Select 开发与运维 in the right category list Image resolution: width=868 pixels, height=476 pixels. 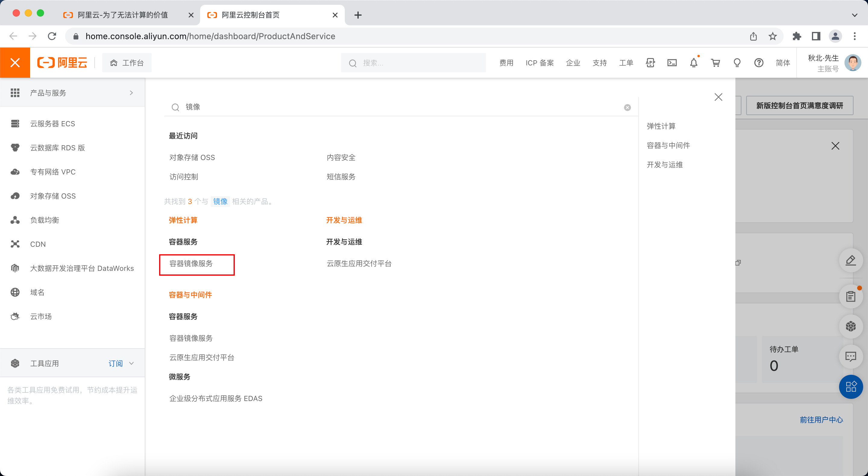pyautogui.click(x=665, y=165)
